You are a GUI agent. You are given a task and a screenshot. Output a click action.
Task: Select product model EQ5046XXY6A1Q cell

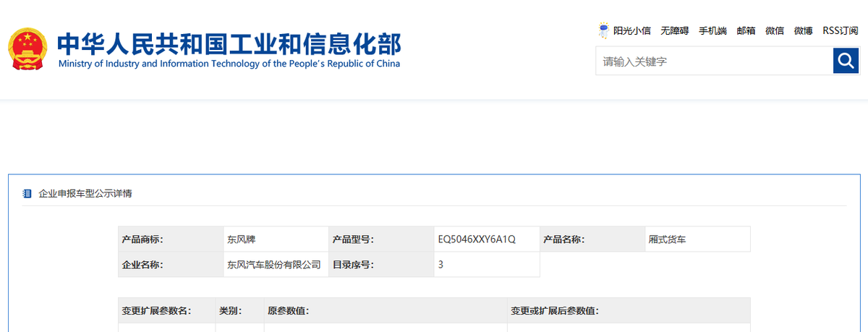pyautogui.click(x=477, y=239)
